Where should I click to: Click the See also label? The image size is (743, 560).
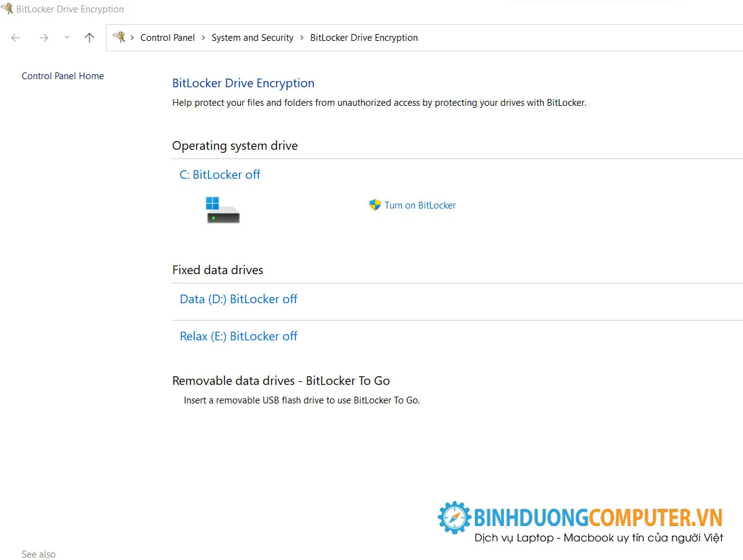point(38,554)
